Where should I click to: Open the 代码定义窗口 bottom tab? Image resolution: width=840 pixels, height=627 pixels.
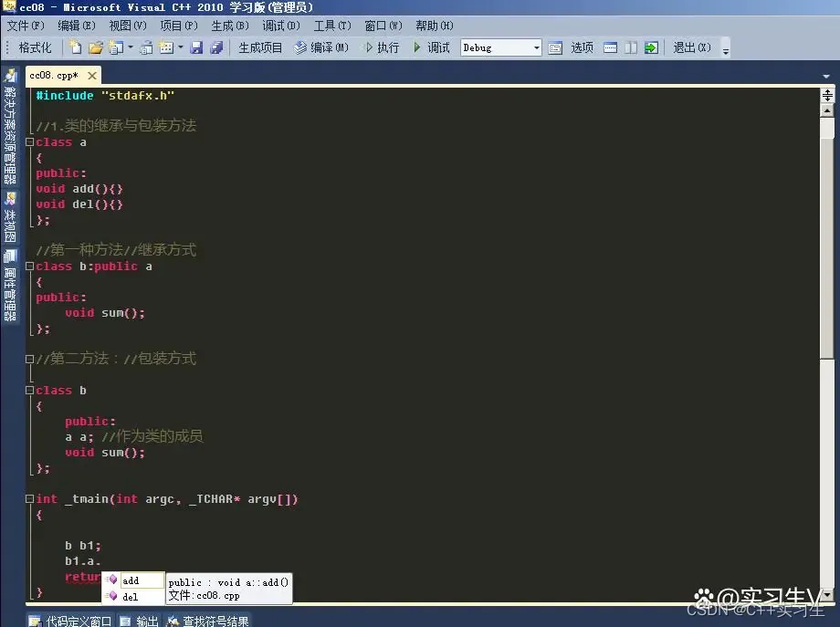click(70, 622)
